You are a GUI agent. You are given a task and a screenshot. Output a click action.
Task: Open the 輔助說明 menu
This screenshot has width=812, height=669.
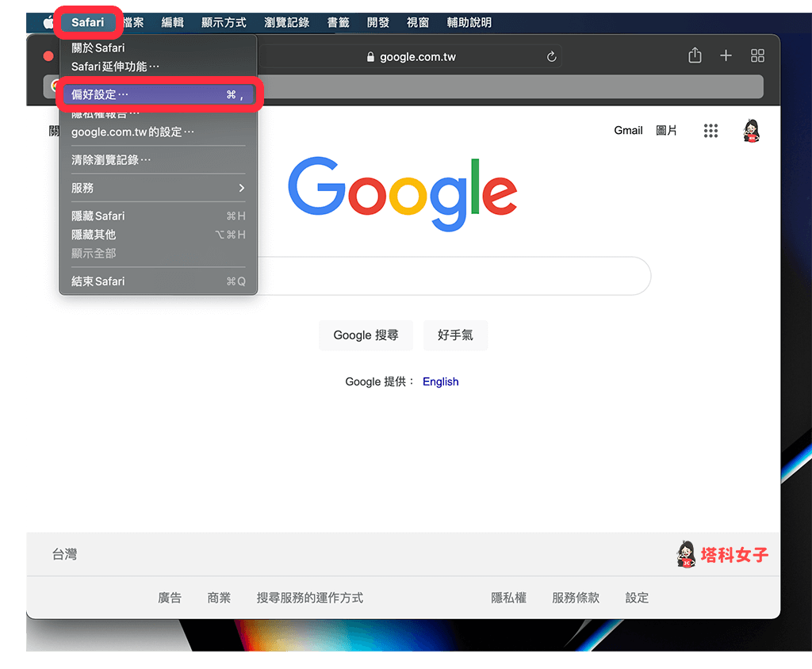(469, 22)
